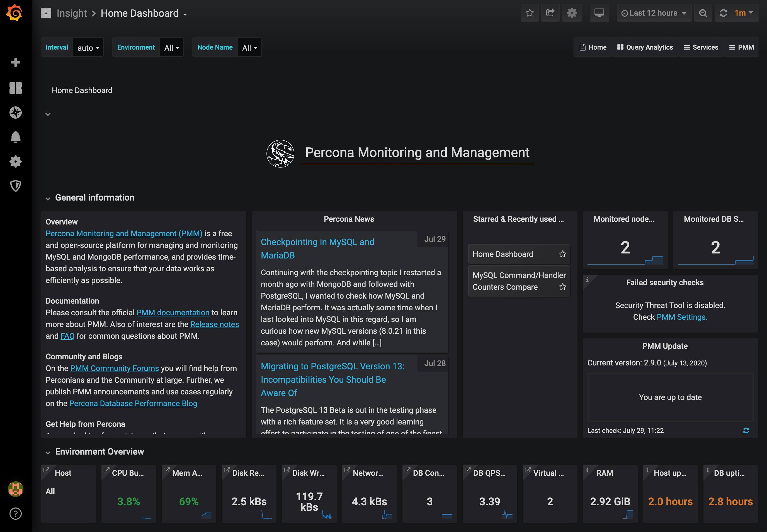Open Explore via the compass icon

pyautogui.click(x=15, y=112)
